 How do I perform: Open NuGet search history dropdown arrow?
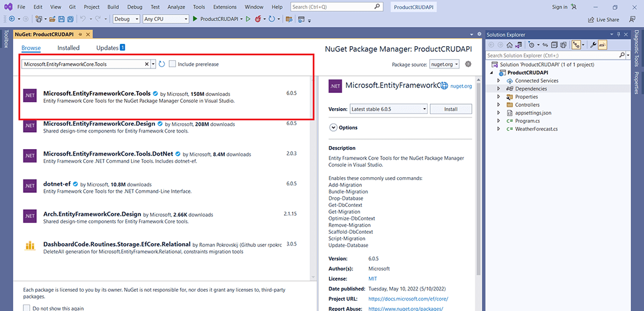point(153,64)
